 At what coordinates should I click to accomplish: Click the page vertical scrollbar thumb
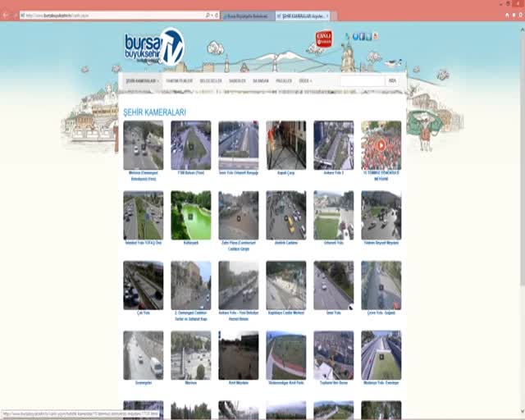(x=523, y=160)
